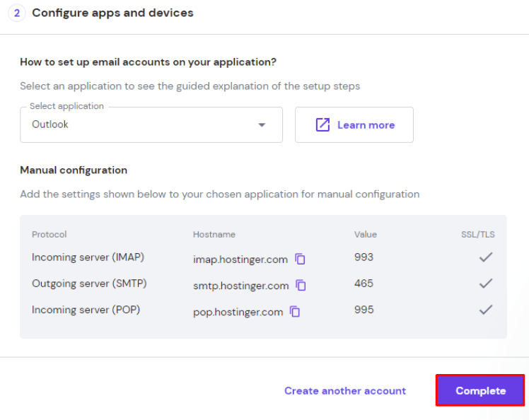Copy the pop.hostinger.com hostname
Screen dimensions: 529x420
click(x=296, y=312)
